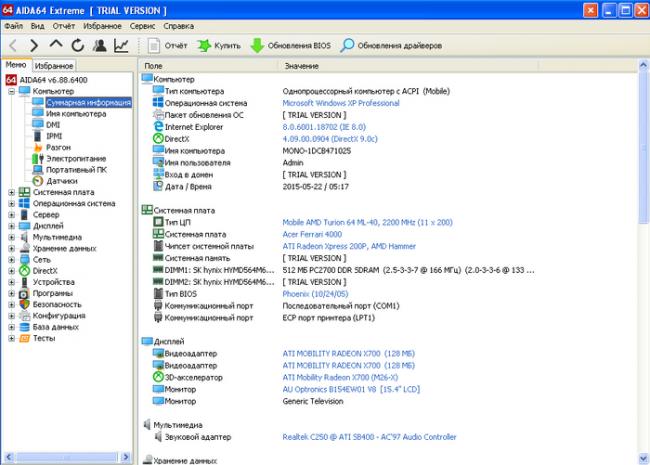
Task: Expand the Сеть tree node
Action: pyautogui.click(x=11, y=259)
